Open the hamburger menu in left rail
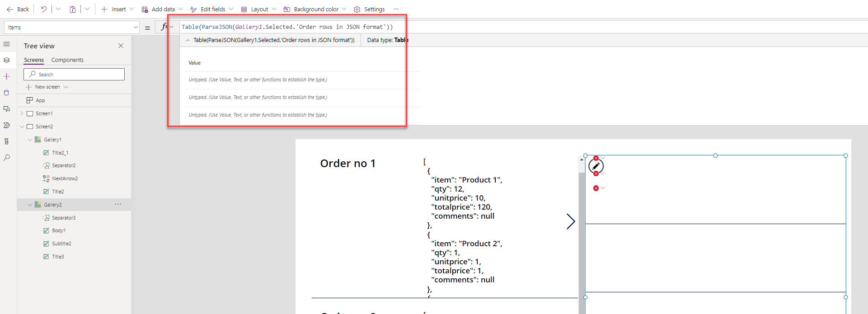The height and width of the screenshot is (314, 868). pos(7,44)
